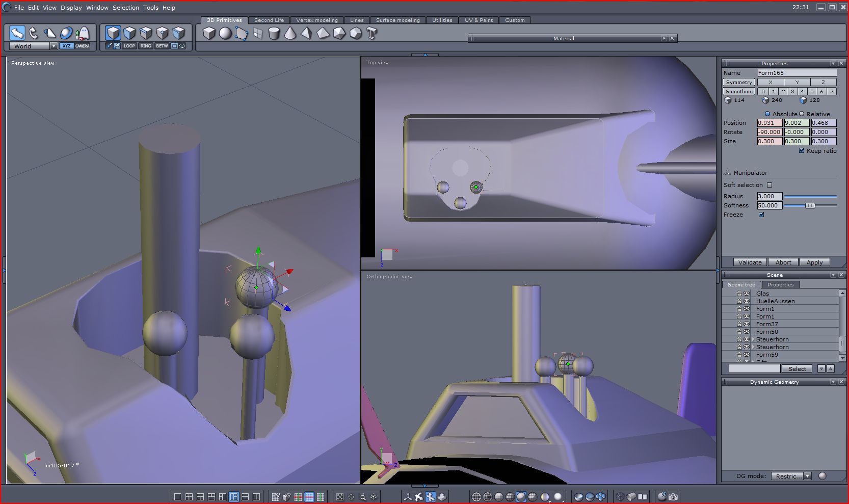The image size is (849, 504).
Task: Hide the Glas object via eye icon
Action: [x=747, y=294]
